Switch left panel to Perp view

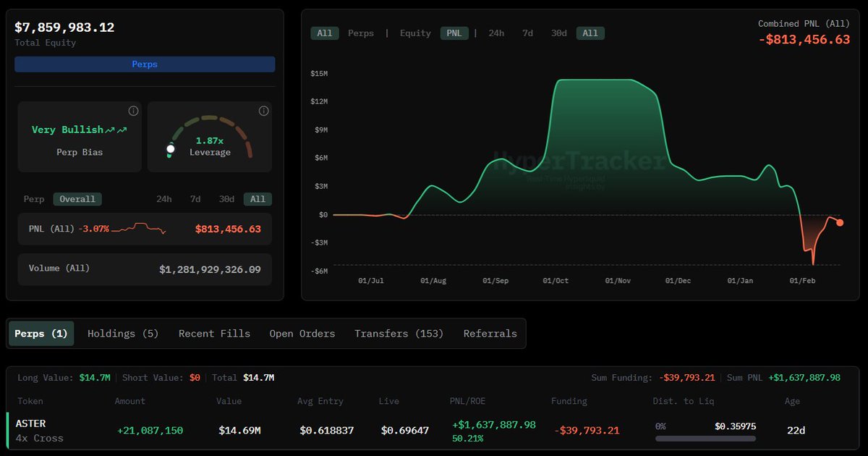click(x=34, y=199)
